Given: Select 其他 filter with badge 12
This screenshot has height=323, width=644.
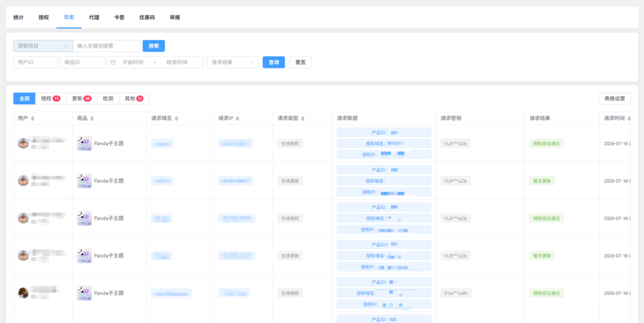Looking at the screenshot, I should tap(134, 99).
